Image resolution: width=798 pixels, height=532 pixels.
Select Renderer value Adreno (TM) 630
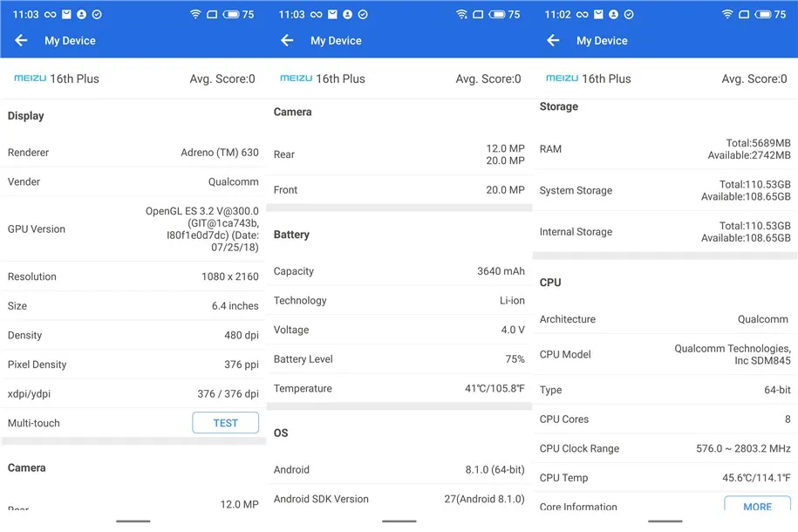pyautogui.click(x=220, y=153)
